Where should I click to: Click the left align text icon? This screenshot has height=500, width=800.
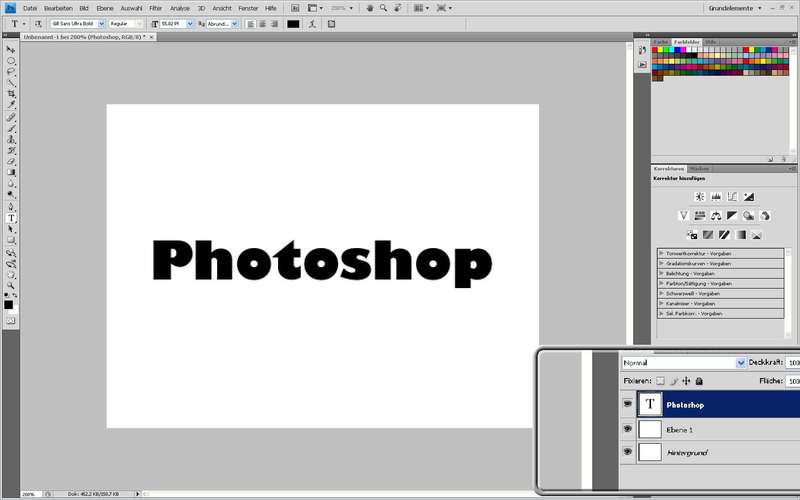coord(249,23)
